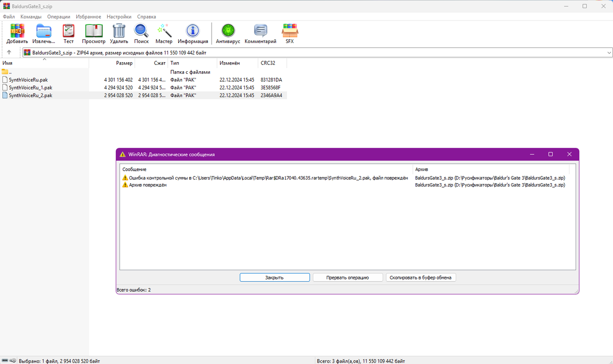Click the dialog resize grip corner

click(x=576, y=291)
